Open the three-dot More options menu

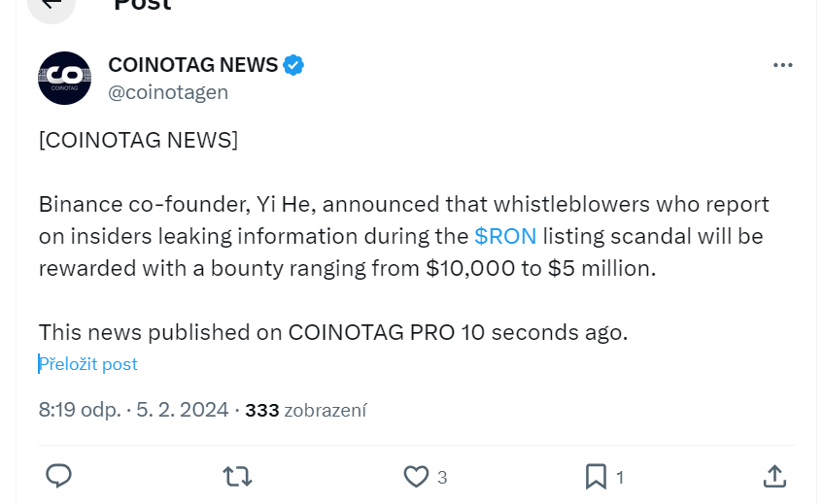782,65
